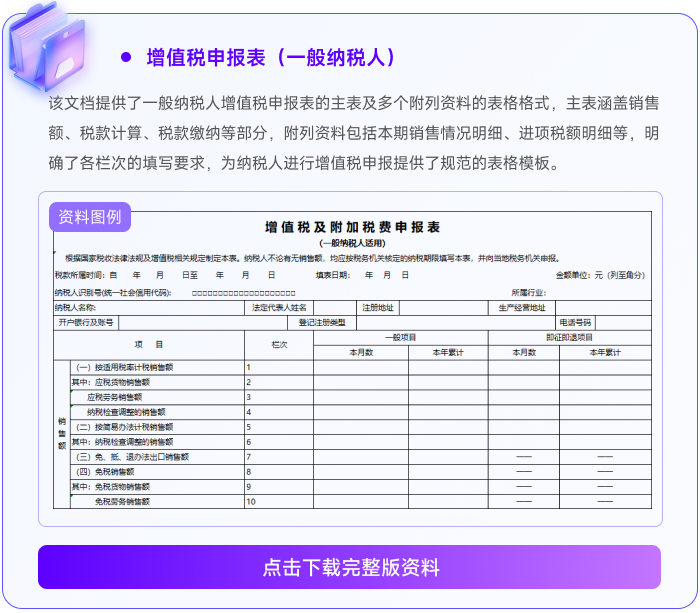Click the 栏次 column header cell
The height and width of the screenshot is (613, 700).
[279, 345]
